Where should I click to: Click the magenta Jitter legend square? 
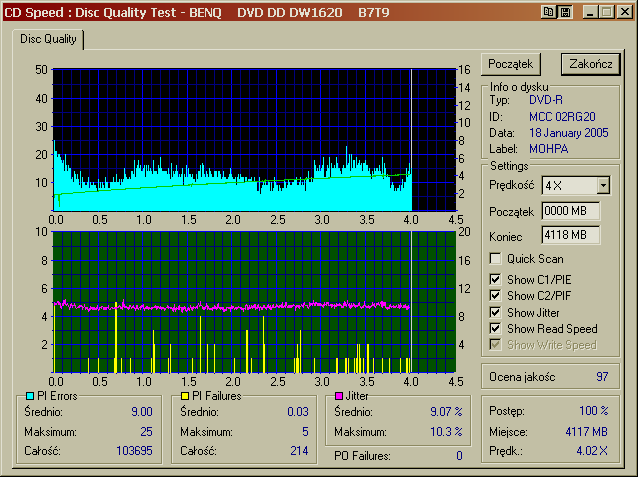point(339,396)
